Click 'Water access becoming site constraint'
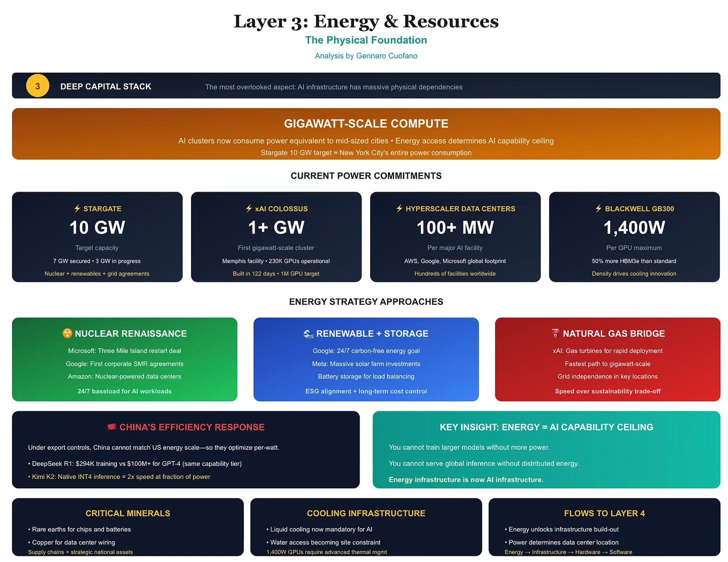The width and height of the screenshot is (728, 562). coord(323,542)
